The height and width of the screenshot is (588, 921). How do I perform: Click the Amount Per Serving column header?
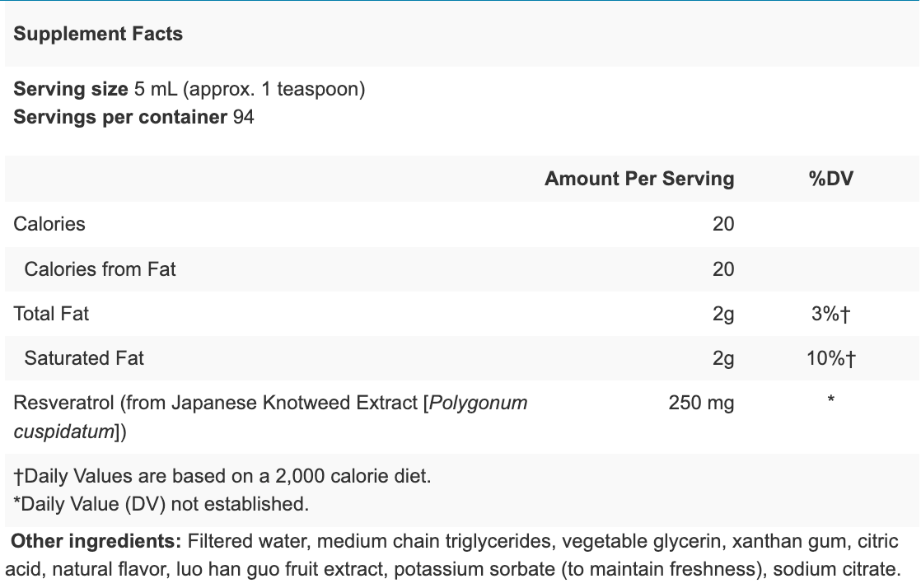tap(638, 179)
